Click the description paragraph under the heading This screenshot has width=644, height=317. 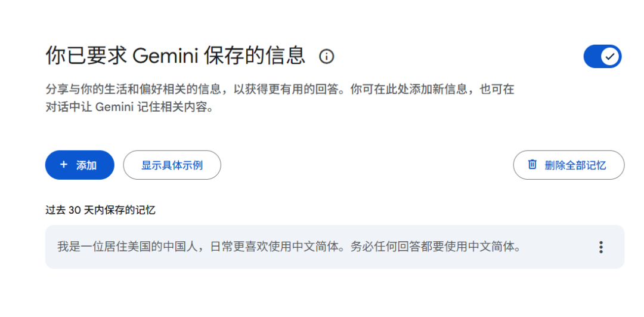coord(280,99)
